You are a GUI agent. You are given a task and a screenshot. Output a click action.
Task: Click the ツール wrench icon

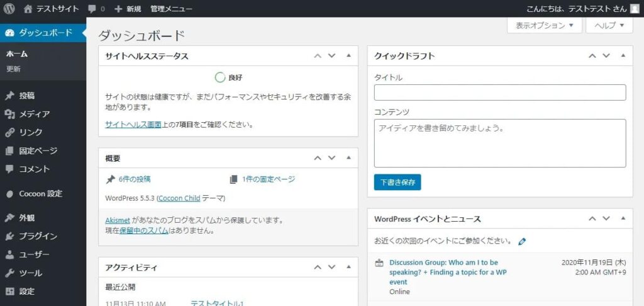click(x=10, y=273)
